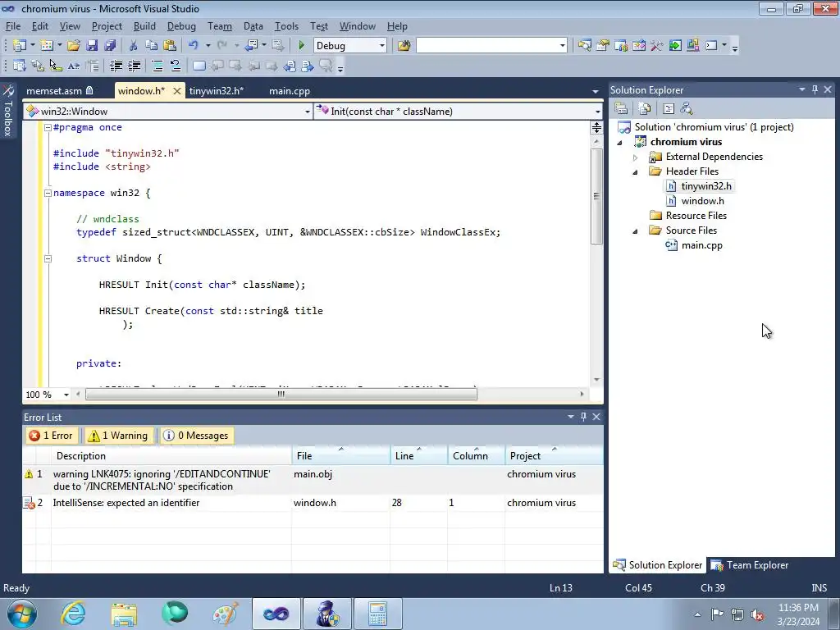
Task: Toggle the 1 Warning filter button
Action: point(118,436)
